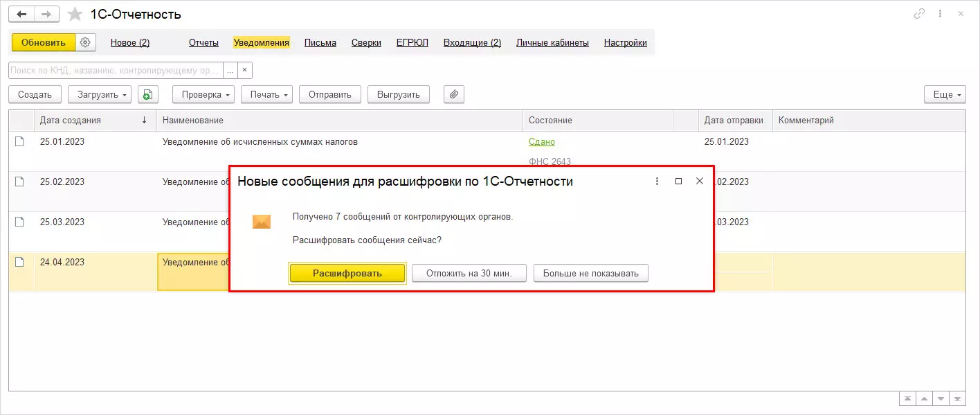
Task: Click the Выгрузить button
Action: click(x=399, y=94)
